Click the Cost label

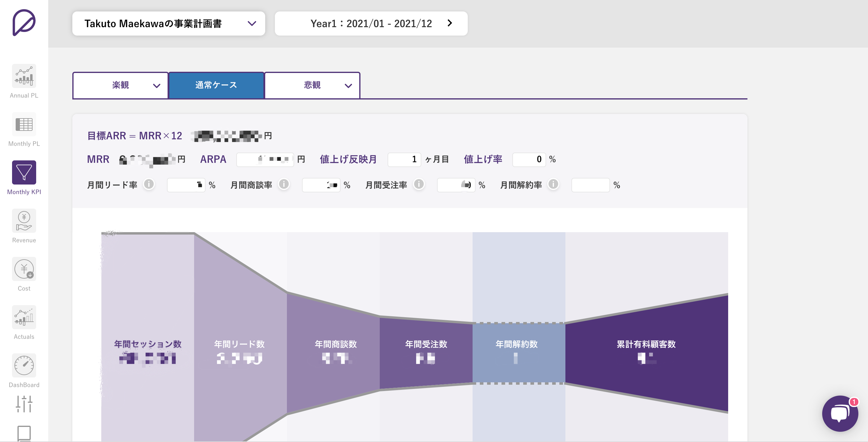[x=24, y=289]
